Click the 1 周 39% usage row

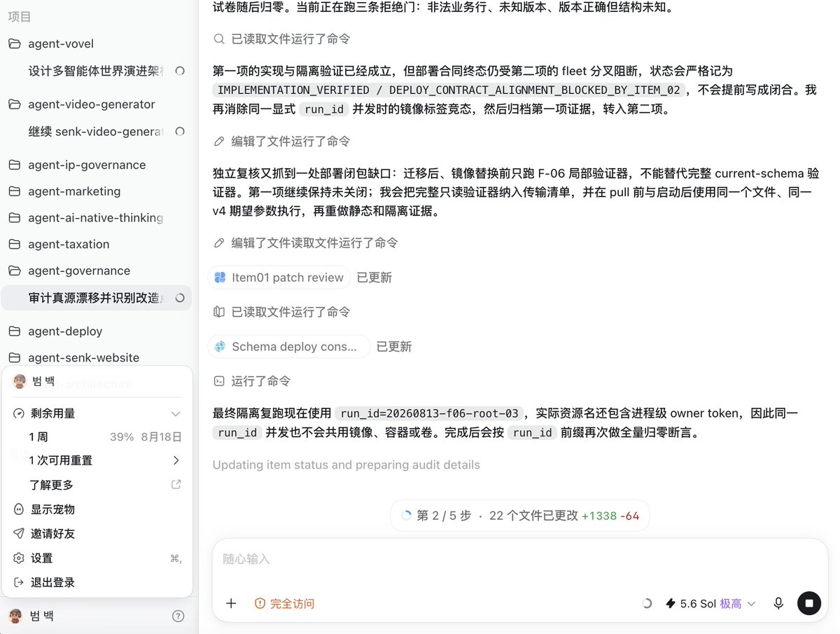[97, 436]
